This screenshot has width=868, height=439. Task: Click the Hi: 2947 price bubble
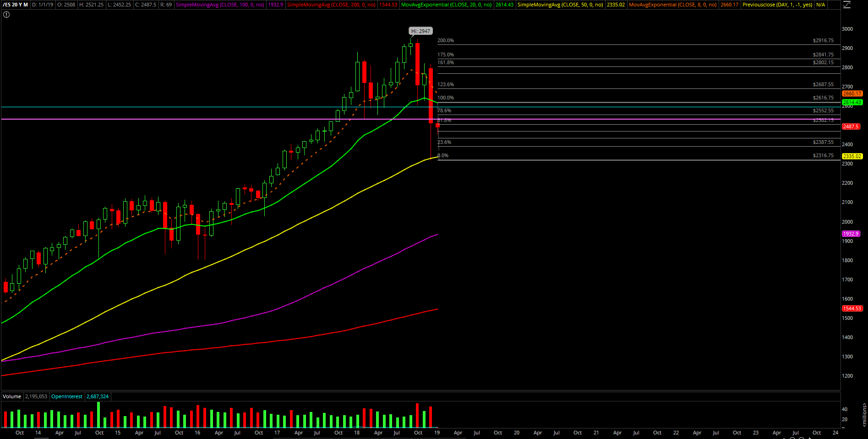click(x=420, y=31)
